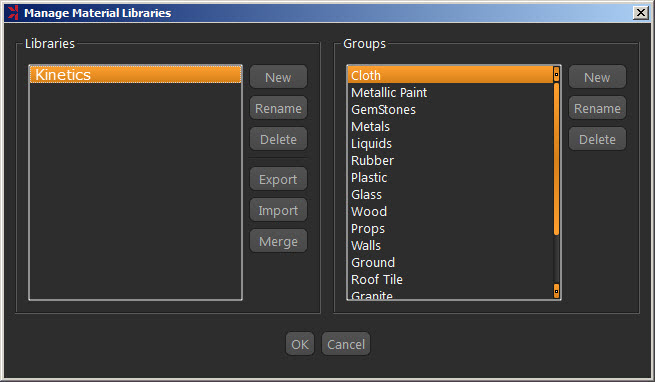Select the Kinetics library
The image size is (655, 382).
coord(135,75)
